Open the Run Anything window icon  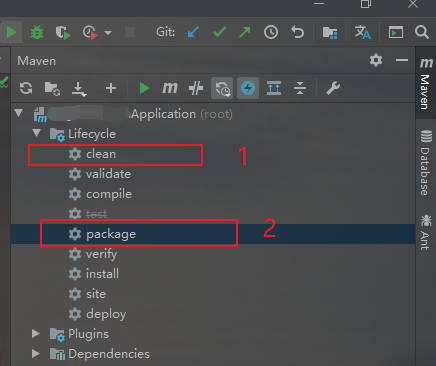click(x=396, y=32)
